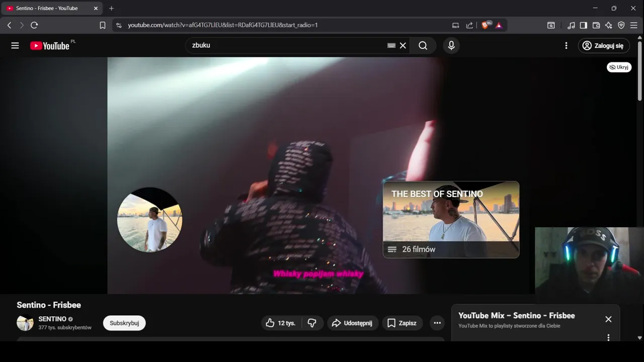Open site settings icon in address bar
Image resolution: width=644 pixels, height=362 pixels.
coord(118,25)
